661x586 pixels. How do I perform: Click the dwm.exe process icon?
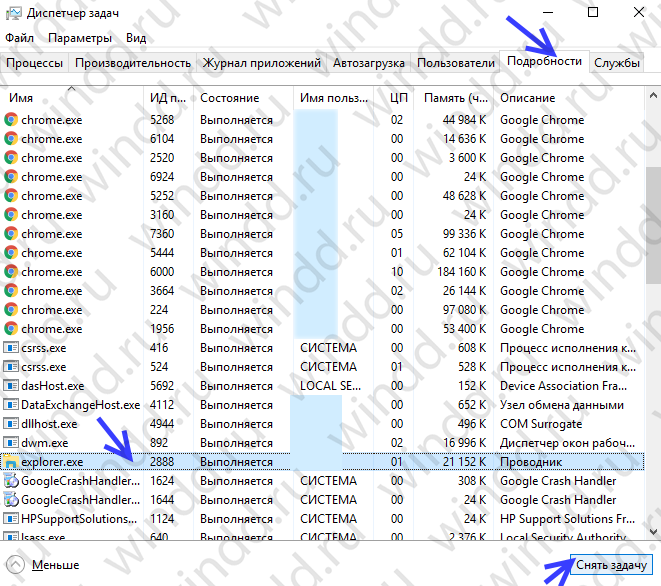(11, 443)
